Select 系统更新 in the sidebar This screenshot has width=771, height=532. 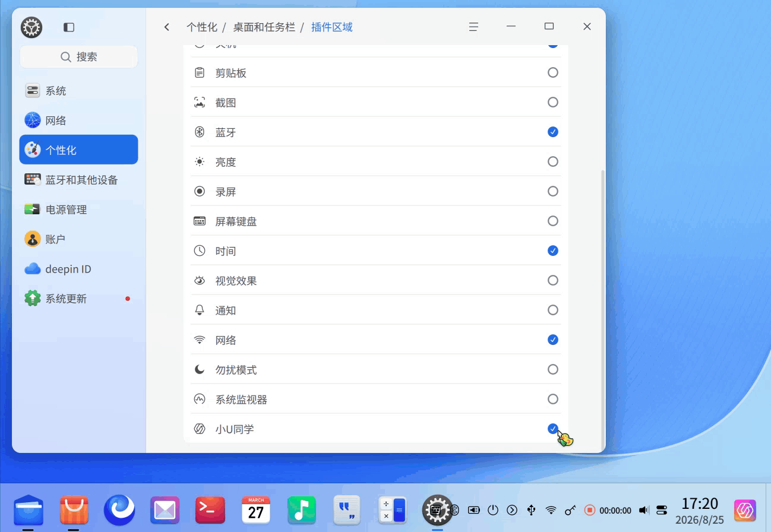coord(78,299)
